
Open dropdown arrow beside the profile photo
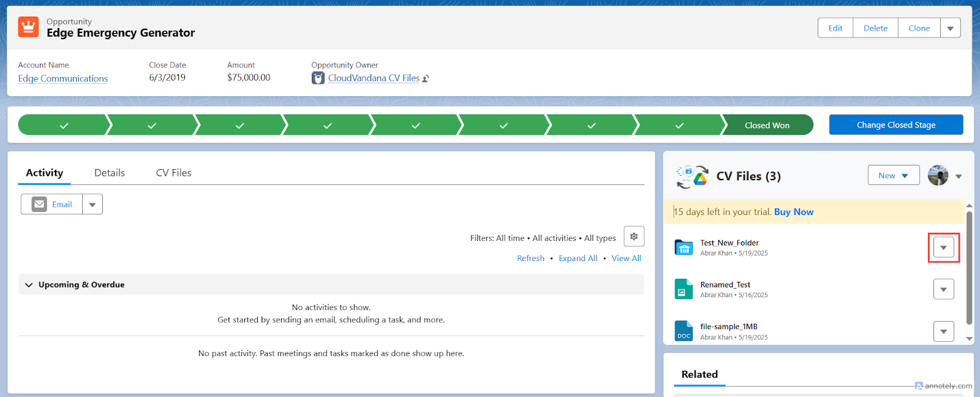click(x=959, y=176)
